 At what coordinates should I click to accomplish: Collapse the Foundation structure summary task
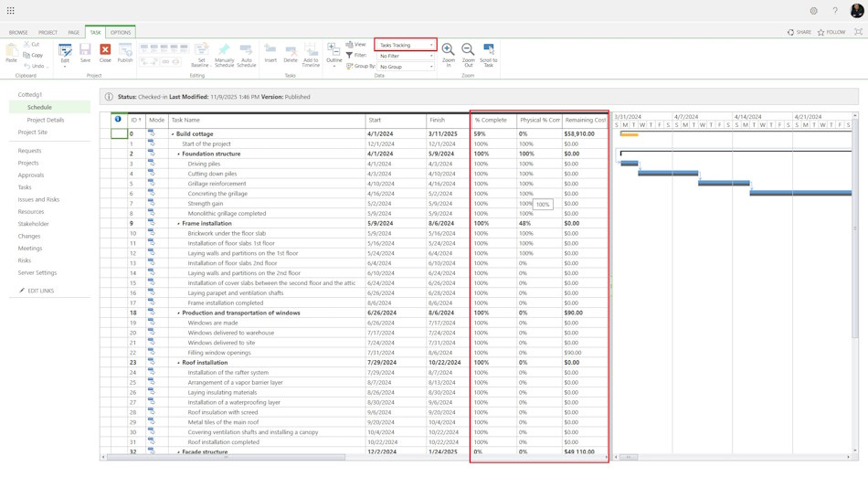coord(178,154)
